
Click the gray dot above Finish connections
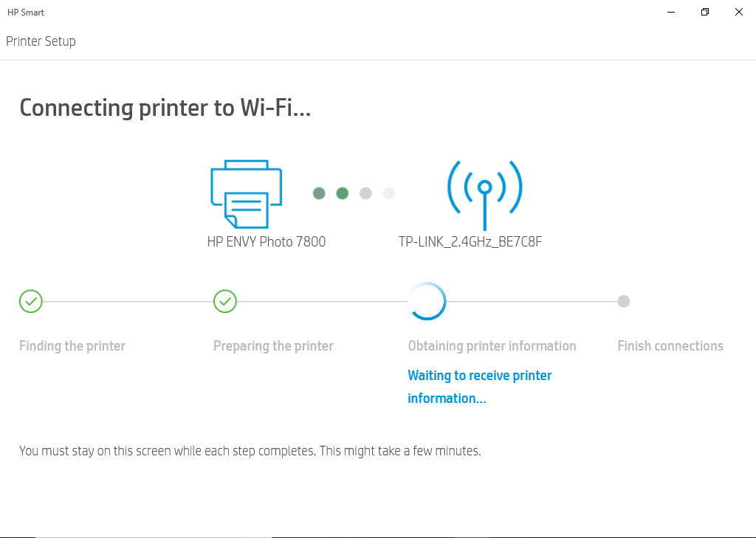click(624, 301)
